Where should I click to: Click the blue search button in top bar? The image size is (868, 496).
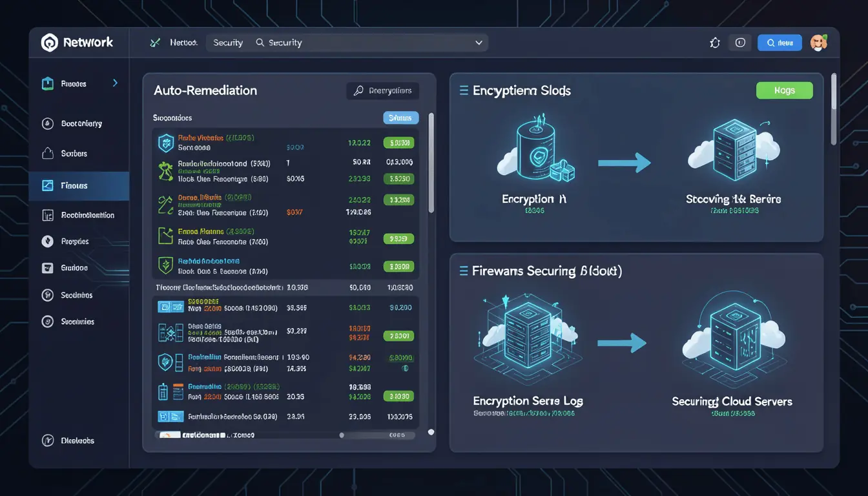(x=780, y=43)
